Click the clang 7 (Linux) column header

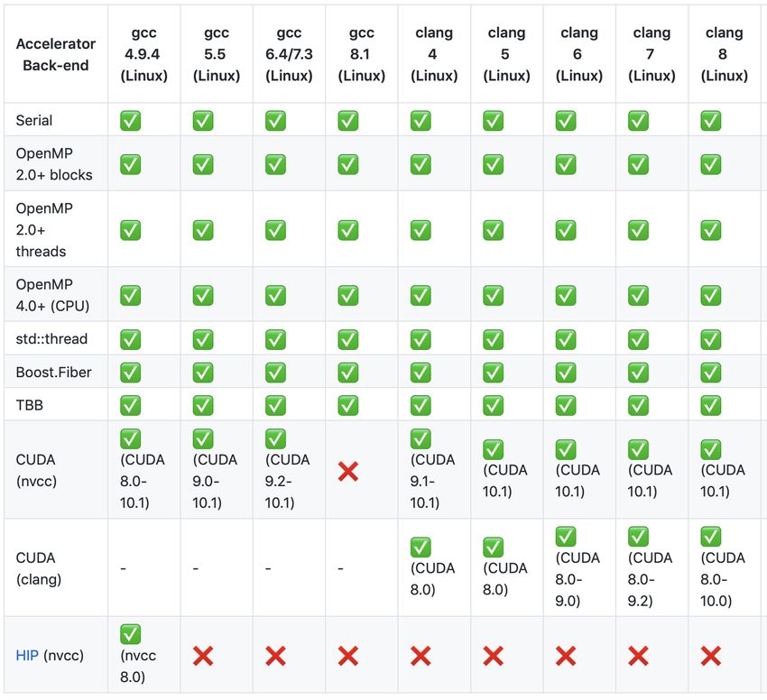tap(652, 54)
